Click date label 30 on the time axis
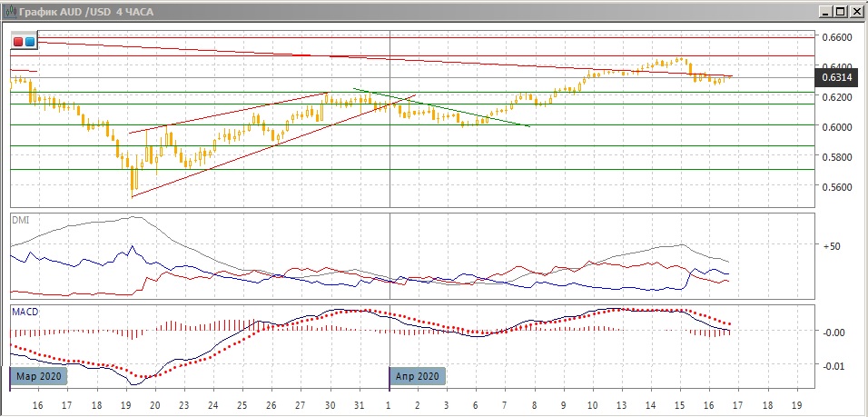 (x=330, y=403)
